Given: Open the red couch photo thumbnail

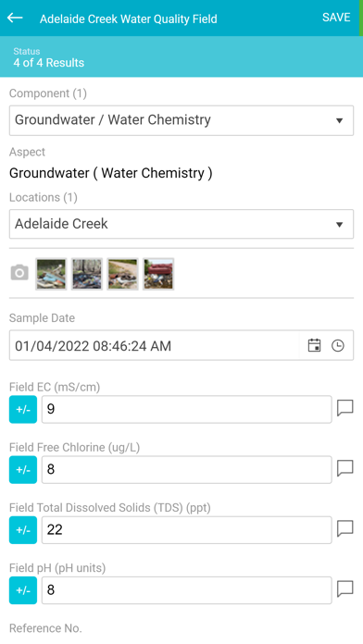Looking at the screenshot, I should (x=158, y=274).
